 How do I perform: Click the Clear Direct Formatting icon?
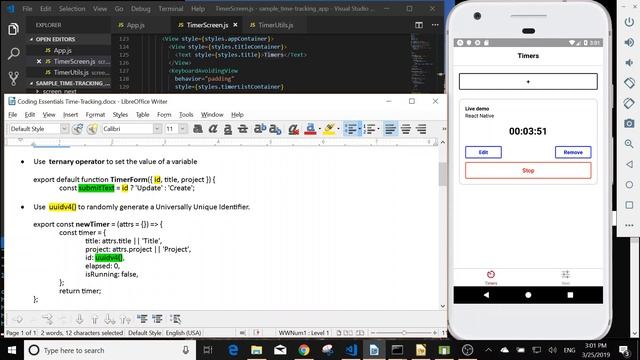coord(293,129)
